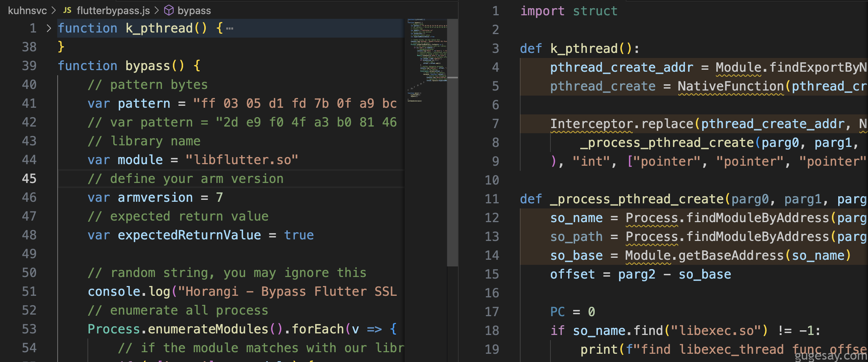The width and height of the screenshot is (868, 362).
Task: Click the left editor vertical scrollbar thumb
Action: 452,142
